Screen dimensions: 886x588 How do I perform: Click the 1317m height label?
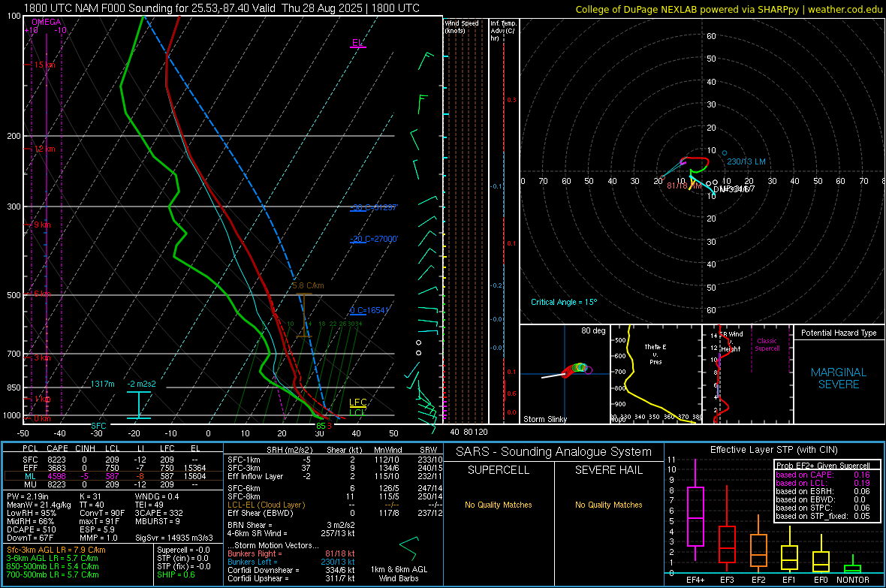click(103, 384)
